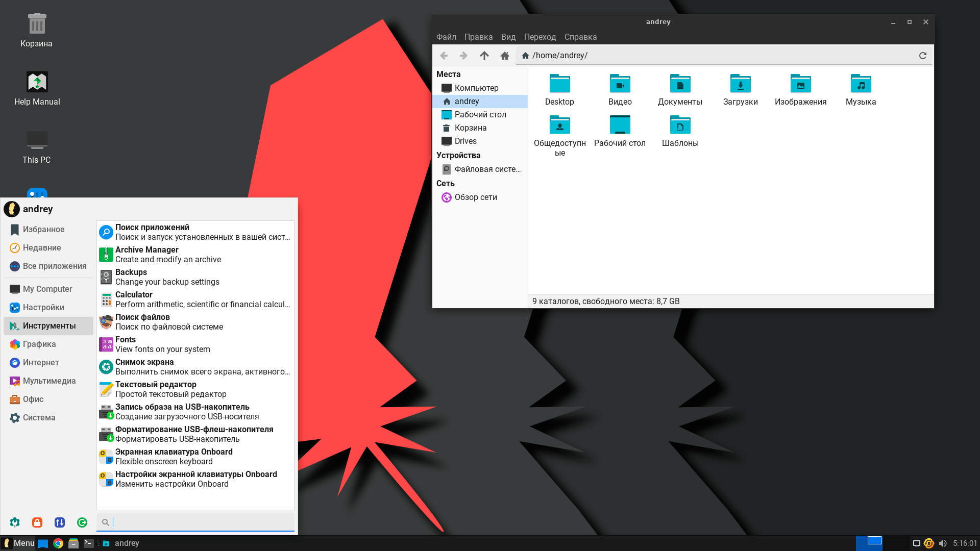Click the menu search field

pyautogui.click(x=202, y=522)
